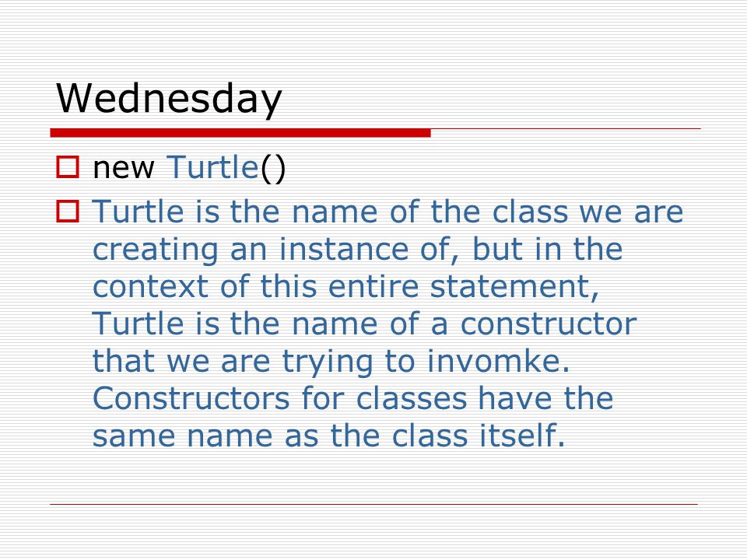Image resolution: width=747 pixels, height=560 pixels.
Task: Click the thin red line at slide bottom
Action: 374,504
